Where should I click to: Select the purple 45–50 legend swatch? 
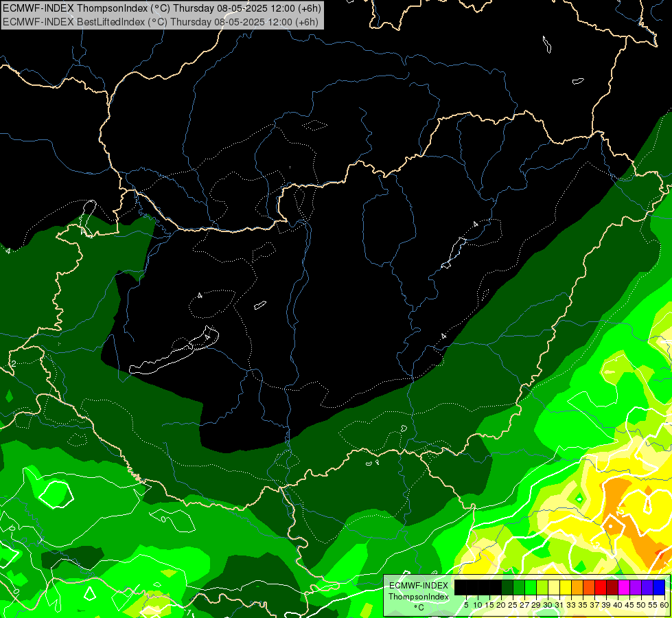tap(636, 587)
